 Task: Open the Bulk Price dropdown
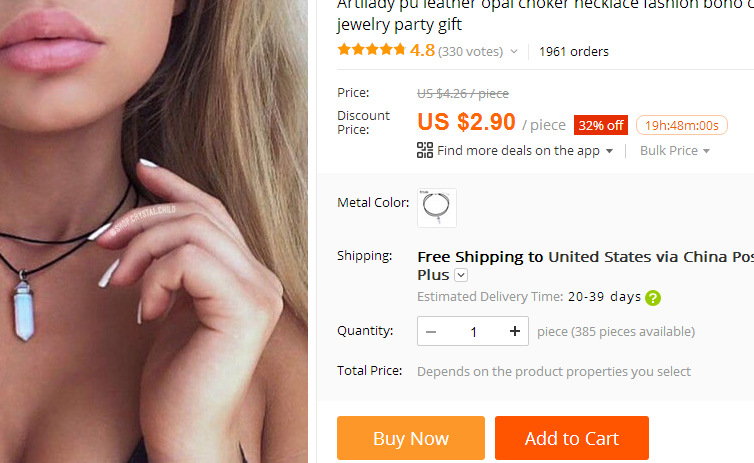pos(675,151)
